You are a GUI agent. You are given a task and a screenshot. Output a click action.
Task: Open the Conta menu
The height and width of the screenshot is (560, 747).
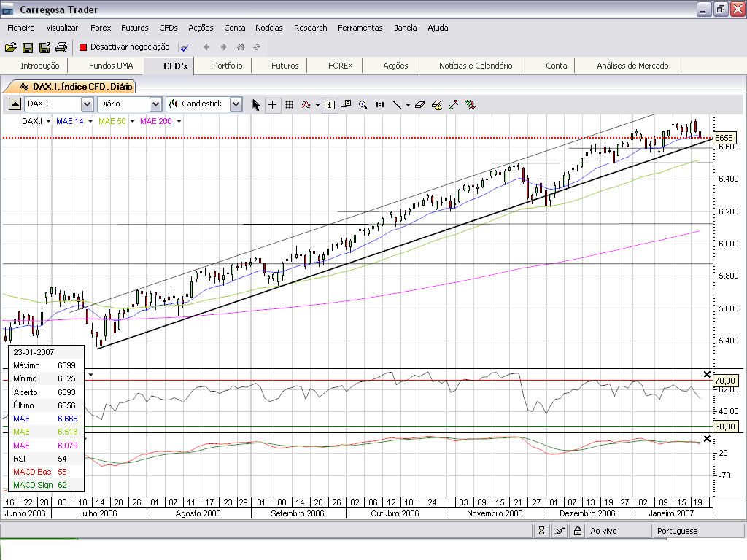click(234, 28)
